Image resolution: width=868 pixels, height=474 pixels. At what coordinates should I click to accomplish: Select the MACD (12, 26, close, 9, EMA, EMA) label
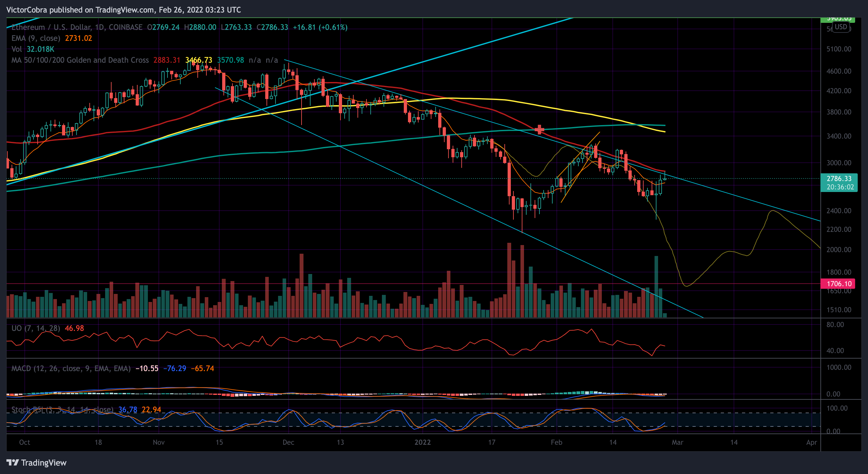coord(71,368)
